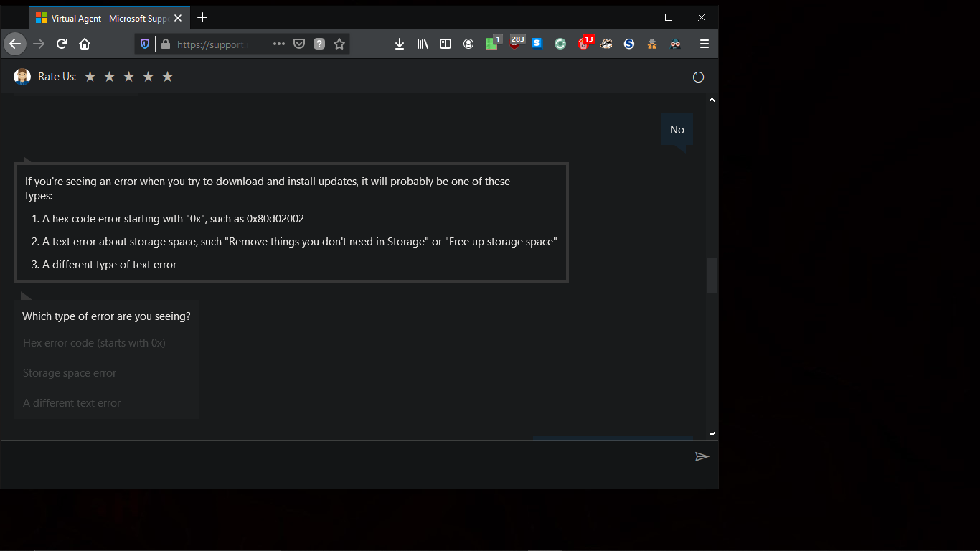
Task: Rate the agent one star
Action: pyautogui.click(x=90, y=77)
